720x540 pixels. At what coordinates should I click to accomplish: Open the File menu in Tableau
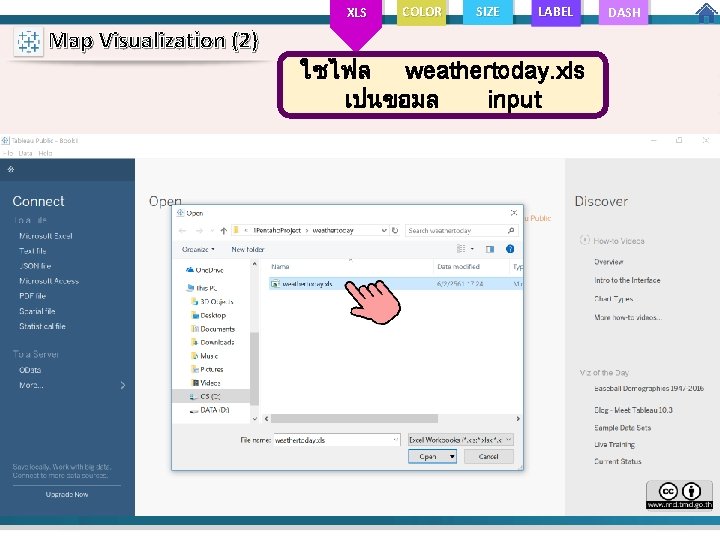click(x=8, y=153)
